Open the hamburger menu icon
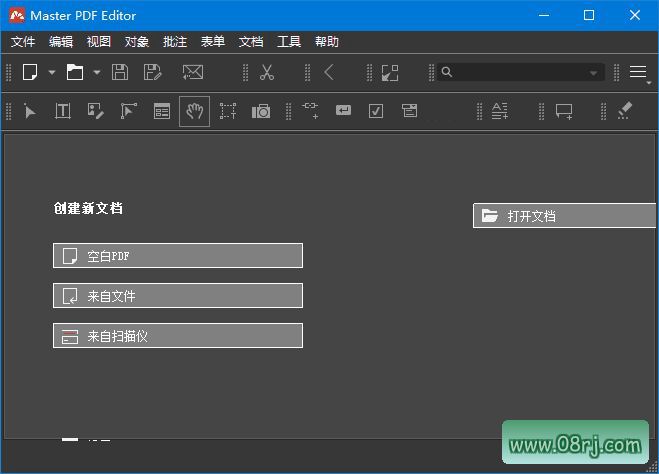Image resolution: width=659 pixels, height=474 pixels. coord(638,72)
